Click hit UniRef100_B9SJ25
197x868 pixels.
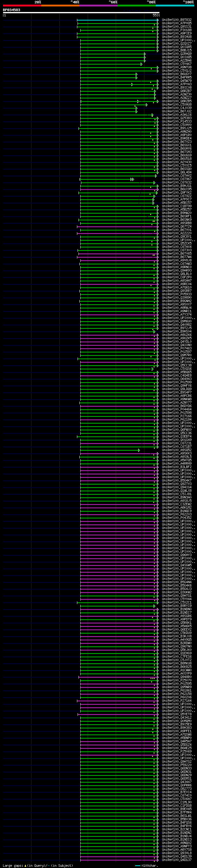(x=176, y=128)
